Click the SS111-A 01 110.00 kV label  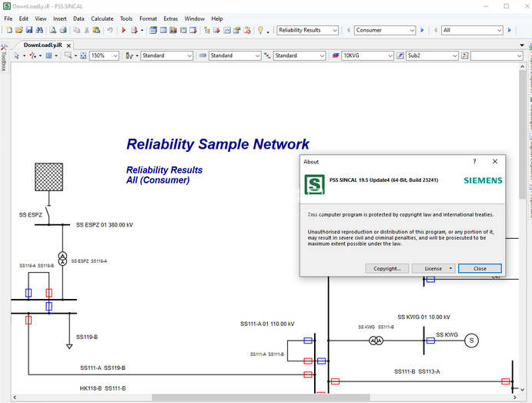click(x=267, y=324)
